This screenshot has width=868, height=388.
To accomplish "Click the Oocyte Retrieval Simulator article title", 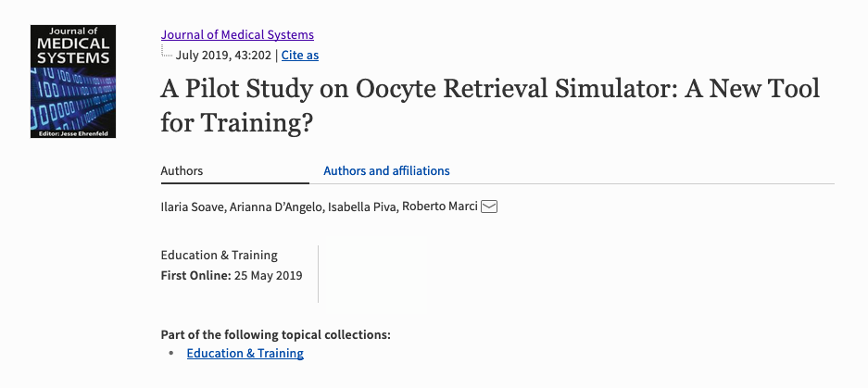I will pyautogui.click(x=490, y=106).
